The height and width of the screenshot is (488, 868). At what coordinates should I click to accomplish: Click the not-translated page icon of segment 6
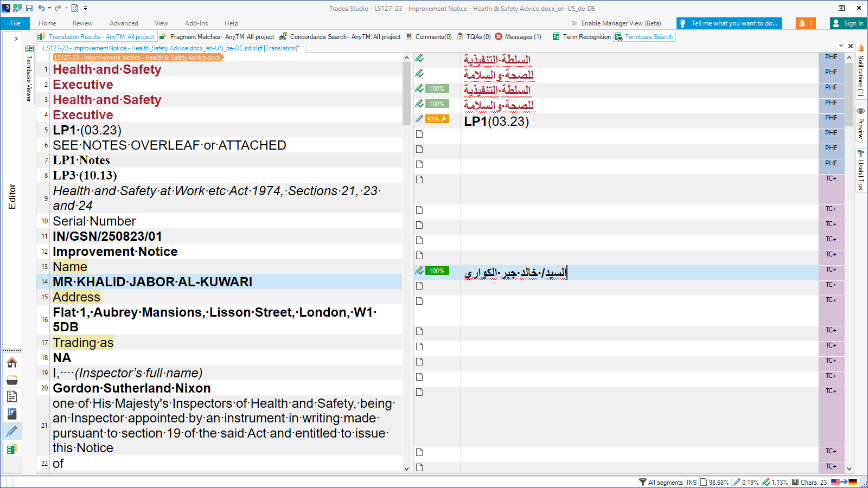[x=419, y=134]
